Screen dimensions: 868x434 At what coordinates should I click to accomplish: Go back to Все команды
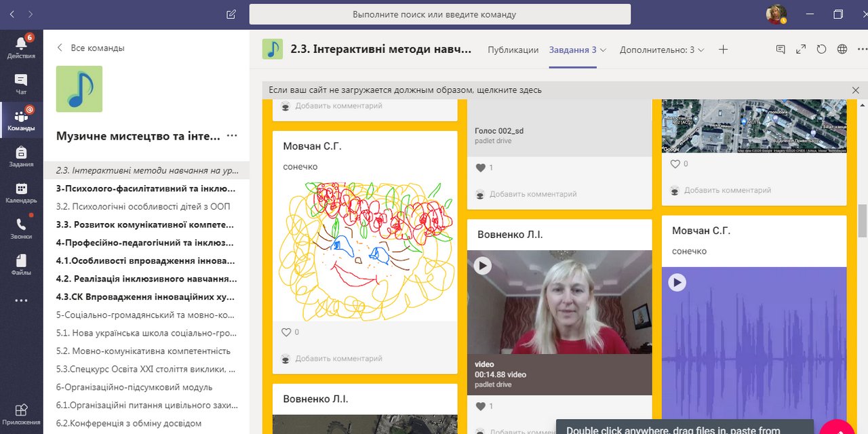click(x=90, y=47)
